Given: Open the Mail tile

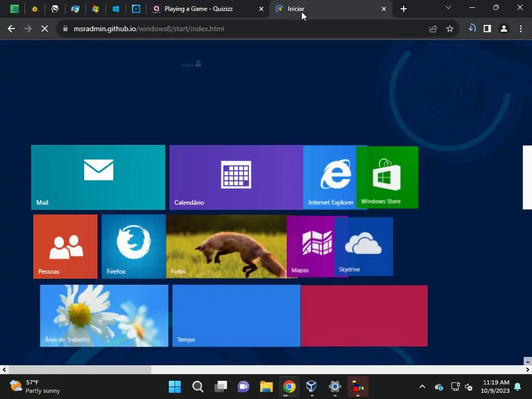Looking at the screenshot, I should tap(98, 177).
